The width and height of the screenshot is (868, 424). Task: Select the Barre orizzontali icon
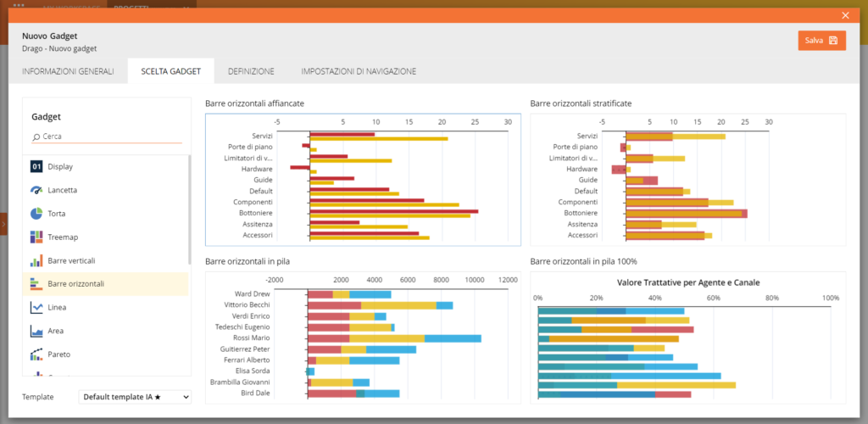pos(36,284)
